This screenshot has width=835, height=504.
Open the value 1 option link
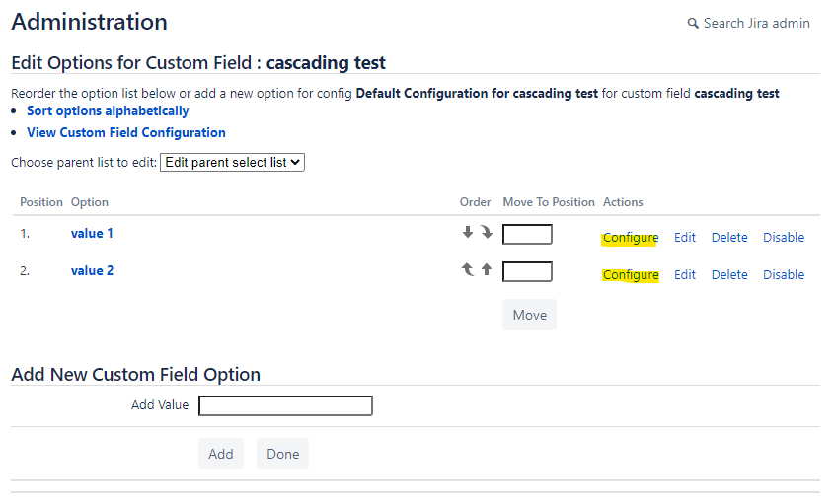click(x=92, y=233)
